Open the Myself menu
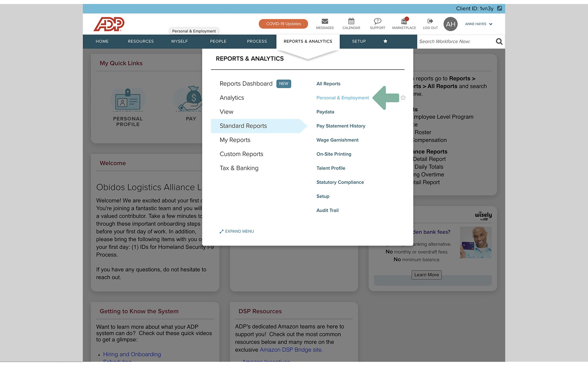The height and width of the screenshot is (366, 588). click(179, 41)
